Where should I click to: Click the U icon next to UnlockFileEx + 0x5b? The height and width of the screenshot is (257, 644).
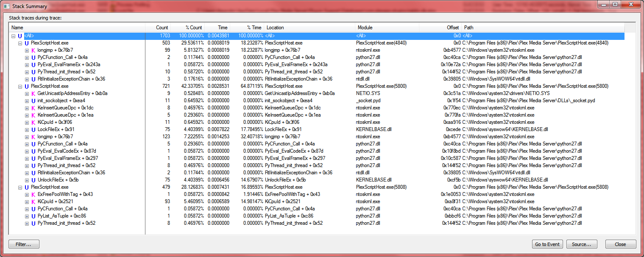tap(33, 180)
